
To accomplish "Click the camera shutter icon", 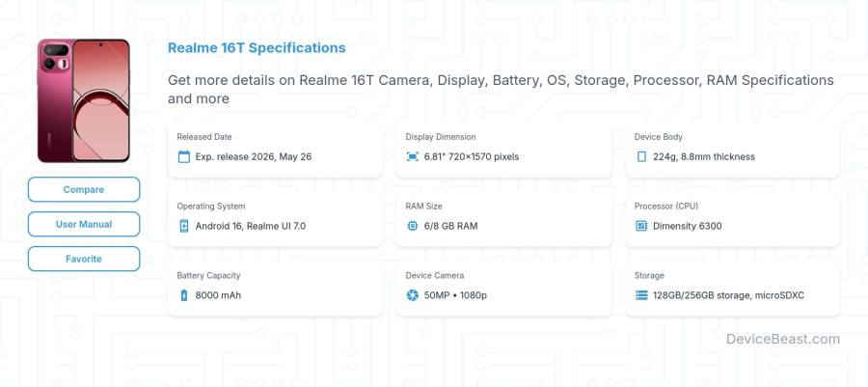I will pos(413,295).
